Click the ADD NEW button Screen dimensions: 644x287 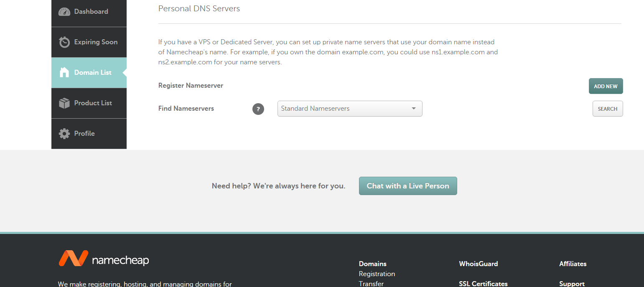coord(606,86)
